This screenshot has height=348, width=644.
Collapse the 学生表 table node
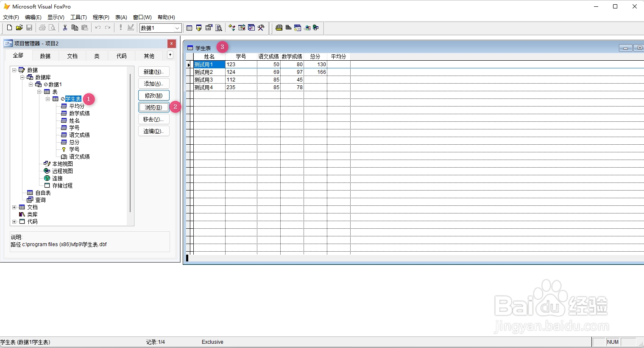click(x=47, y=99)
